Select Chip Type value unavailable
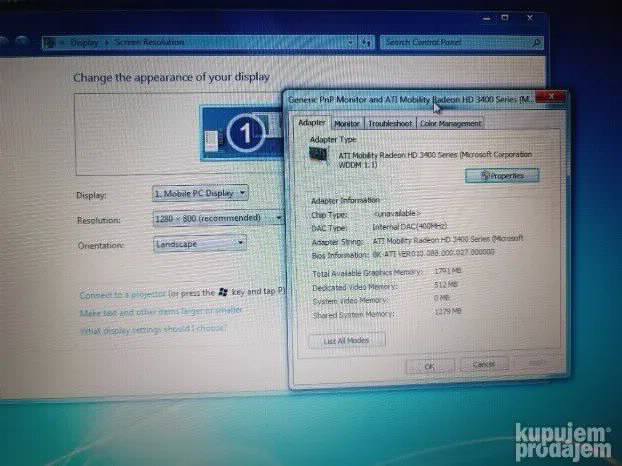622x466 pixels. point(397,213)
